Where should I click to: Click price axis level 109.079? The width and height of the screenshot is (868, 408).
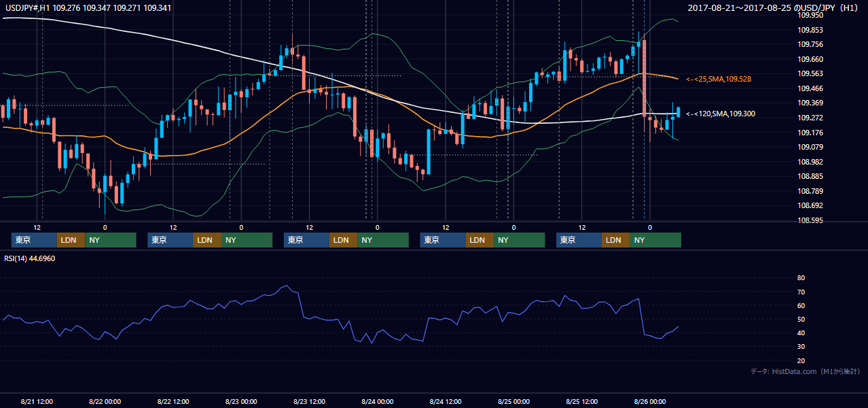[810, 147]
